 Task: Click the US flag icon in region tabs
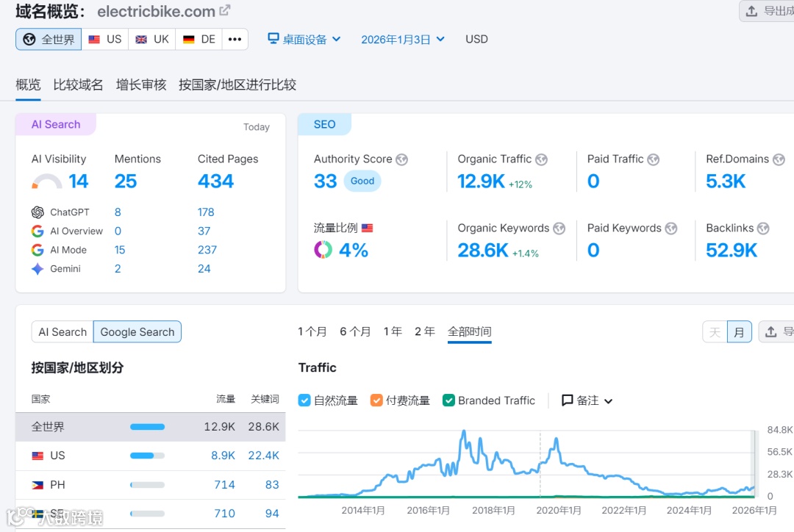tap(94, 40)
